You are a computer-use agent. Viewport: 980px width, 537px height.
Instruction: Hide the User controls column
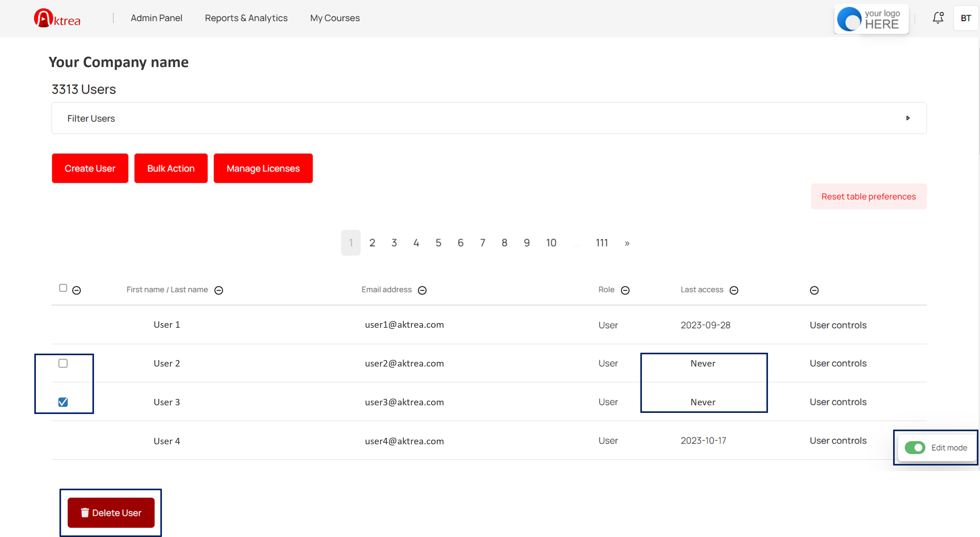(x=814, y=290)
